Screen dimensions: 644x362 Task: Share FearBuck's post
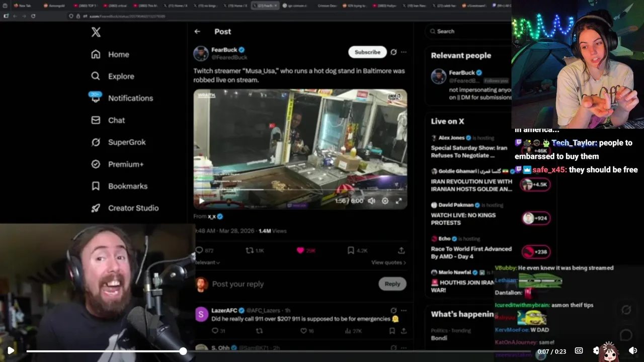(x=401, y=250)
